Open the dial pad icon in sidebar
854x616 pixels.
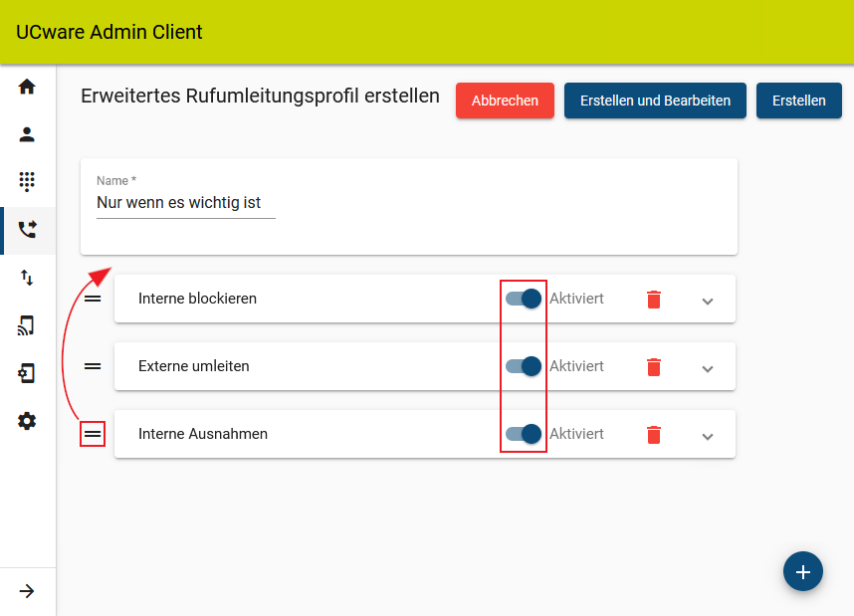click(x=27, y=181)
